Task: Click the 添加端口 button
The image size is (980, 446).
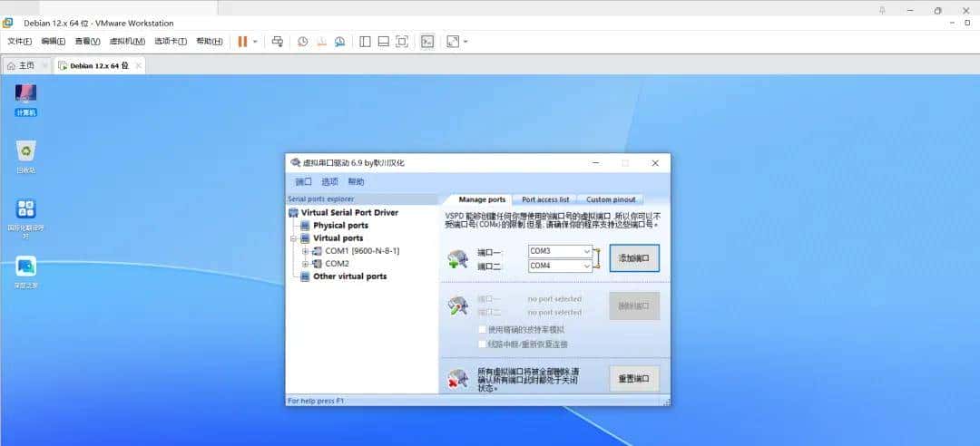Action: tap(634, 258)
